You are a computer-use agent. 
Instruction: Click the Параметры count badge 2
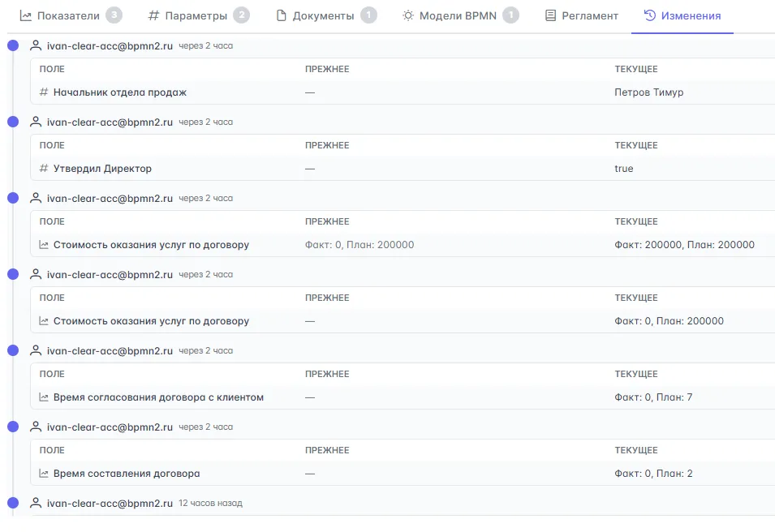(241, 15)
